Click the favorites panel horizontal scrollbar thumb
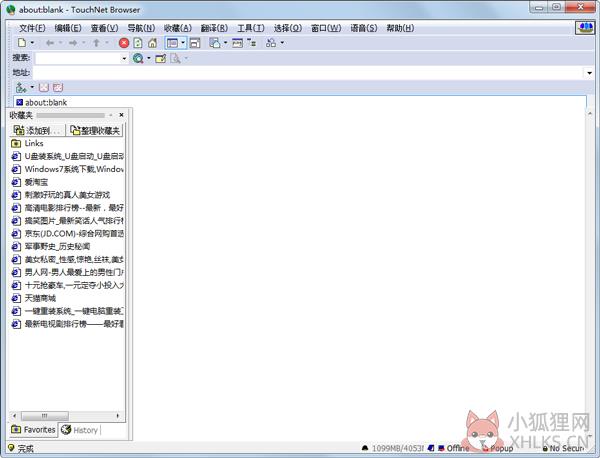The width and height of the screenshot is (600, 458). pos(45,416)
